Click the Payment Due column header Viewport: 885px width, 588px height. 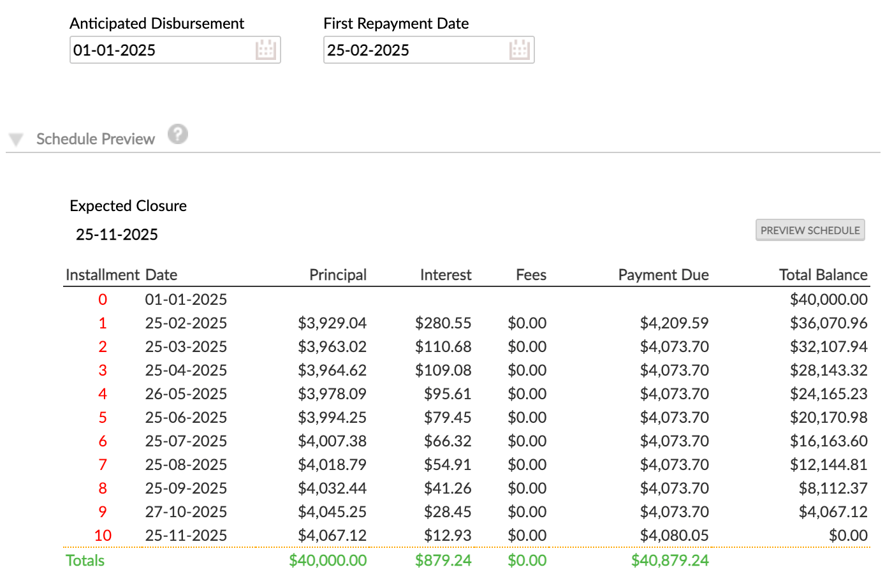pyautogui.click(x=663, y=275)
